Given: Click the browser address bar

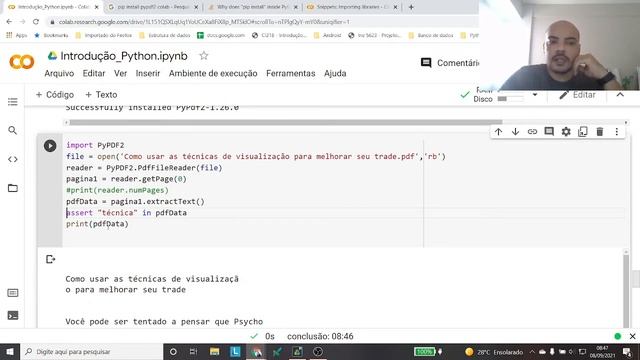Looking at the screenshot, I should pyautogui.click(x=261, y=22).
